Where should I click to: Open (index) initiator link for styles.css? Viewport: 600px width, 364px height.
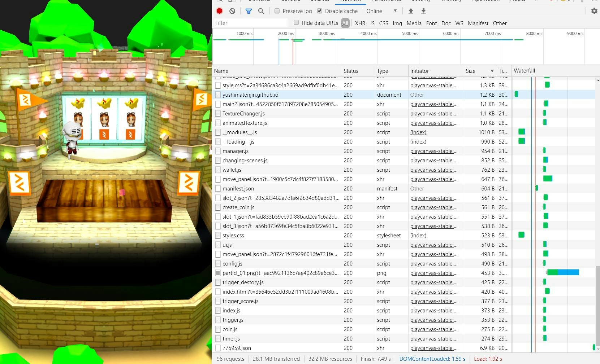pos(418,236)
